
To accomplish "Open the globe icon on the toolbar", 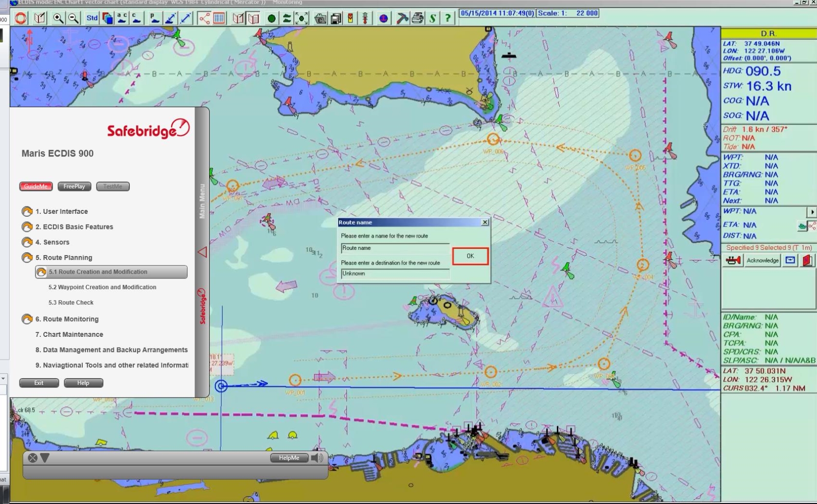I will tap(384, 18).
